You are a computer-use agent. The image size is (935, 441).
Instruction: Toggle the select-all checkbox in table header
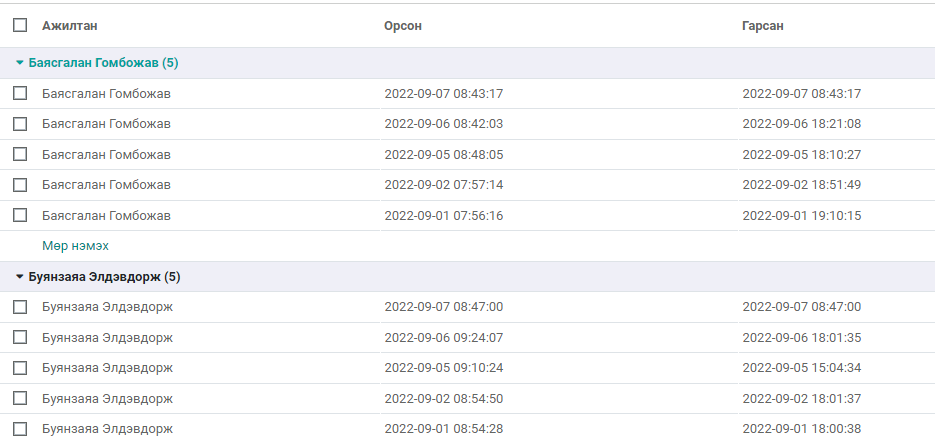(20, 25)
